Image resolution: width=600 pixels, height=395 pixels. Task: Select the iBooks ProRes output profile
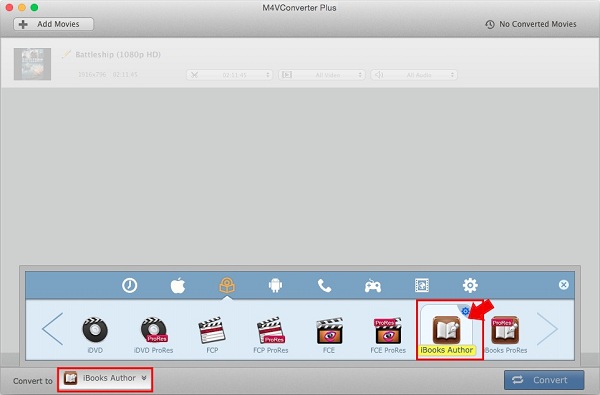(505, 335)
